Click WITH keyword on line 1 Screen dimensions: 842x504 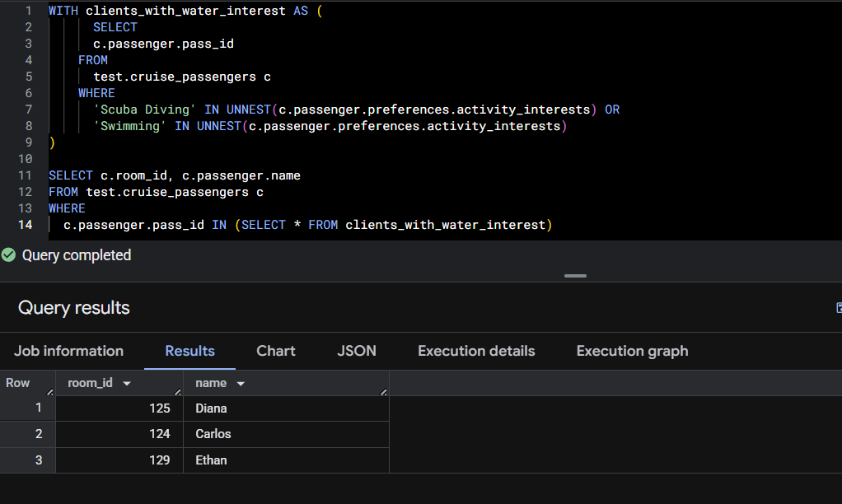(63, 11)
